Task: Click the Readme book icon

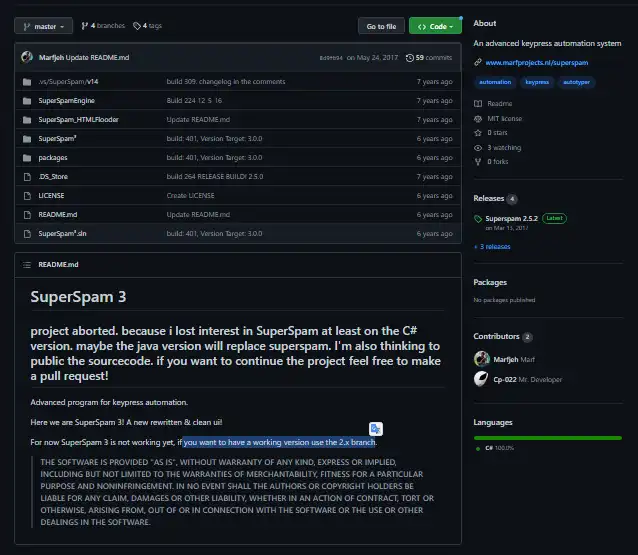Action: pos(478,104)
